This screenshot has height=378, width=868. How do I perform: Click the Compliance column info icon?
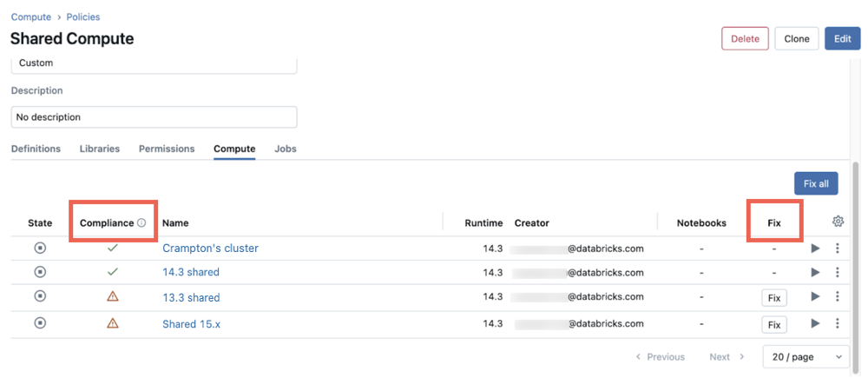tap(141, 223)
